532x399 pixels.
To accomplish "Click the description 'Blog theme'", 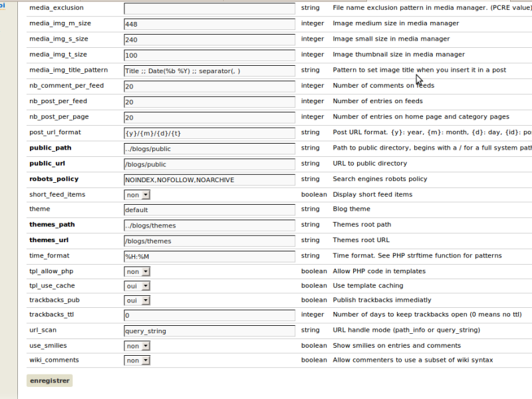I will pos(352,209).
